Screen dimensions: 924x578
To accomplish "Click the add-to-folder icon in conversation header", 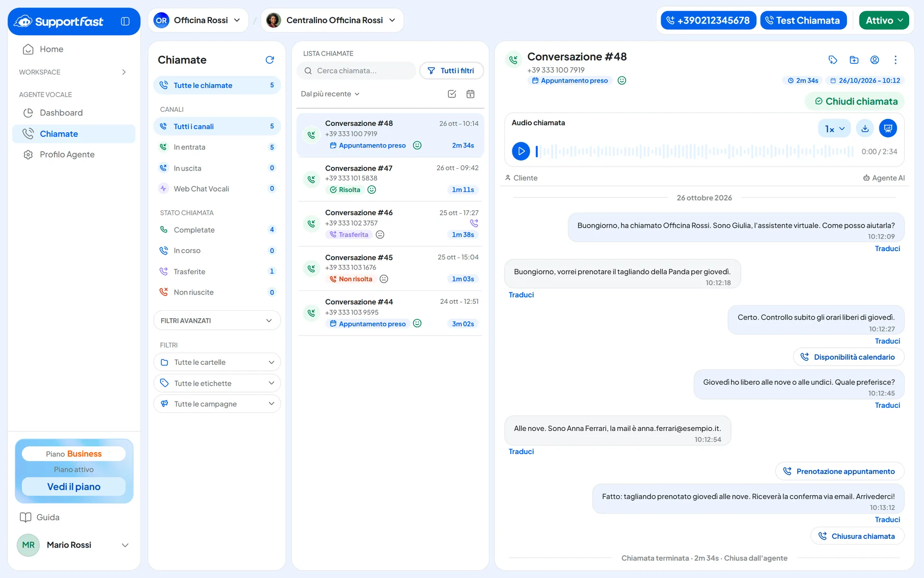I will click(x=854, y=60).
